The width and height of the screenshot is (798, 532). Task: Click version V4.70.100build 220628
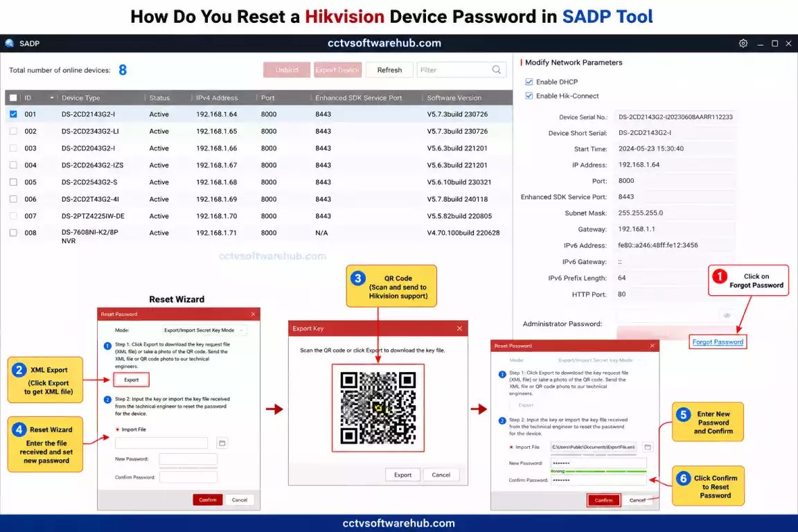tap(463, 233)
